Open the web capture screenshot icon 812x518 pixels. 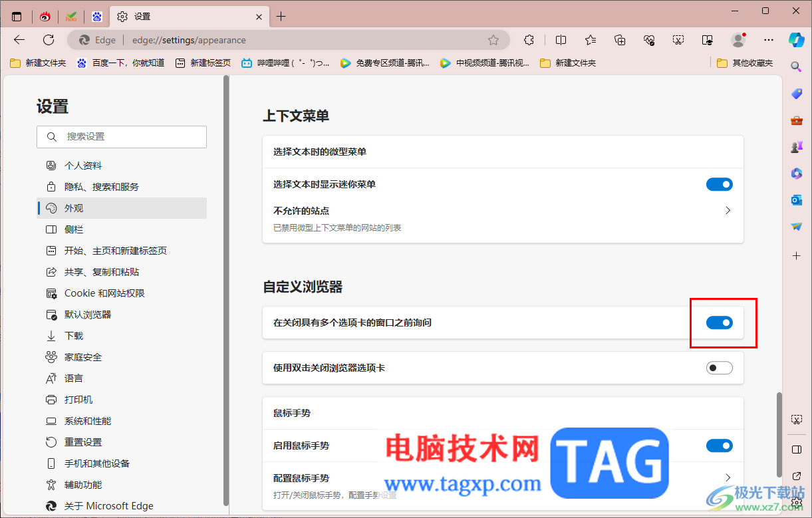tap(678, 40)
